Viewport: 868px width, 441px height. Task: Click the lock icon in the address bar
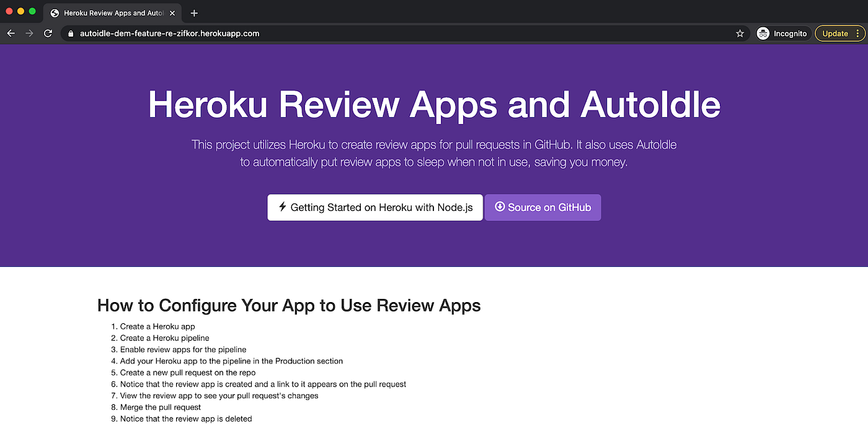click(x=71, y=33)
